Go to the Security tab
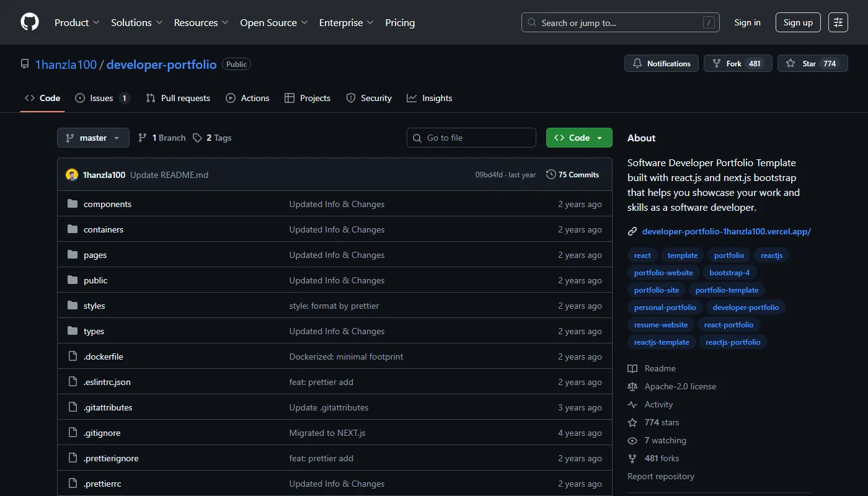 click(369, 98)
